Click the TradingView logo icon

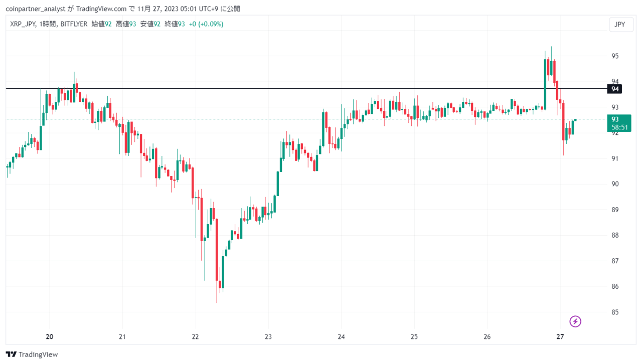[11, 354]
